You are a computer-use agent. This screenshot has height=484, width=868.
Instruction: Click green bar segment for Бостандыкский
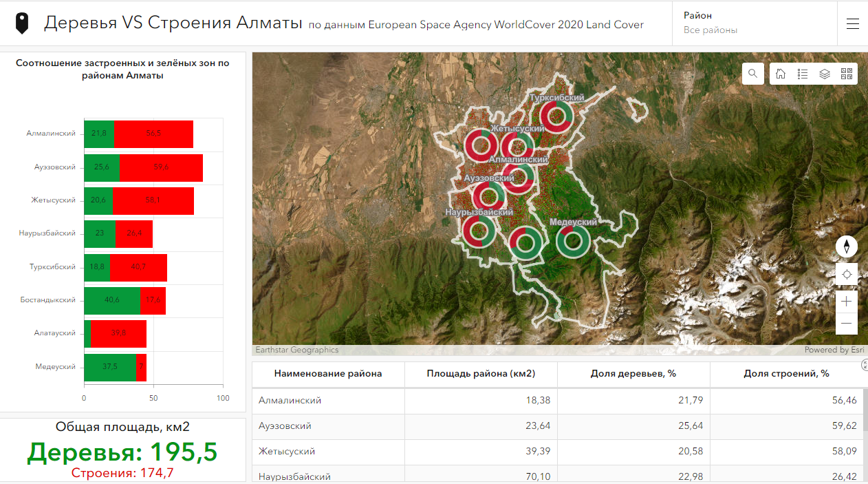[111, 300]
